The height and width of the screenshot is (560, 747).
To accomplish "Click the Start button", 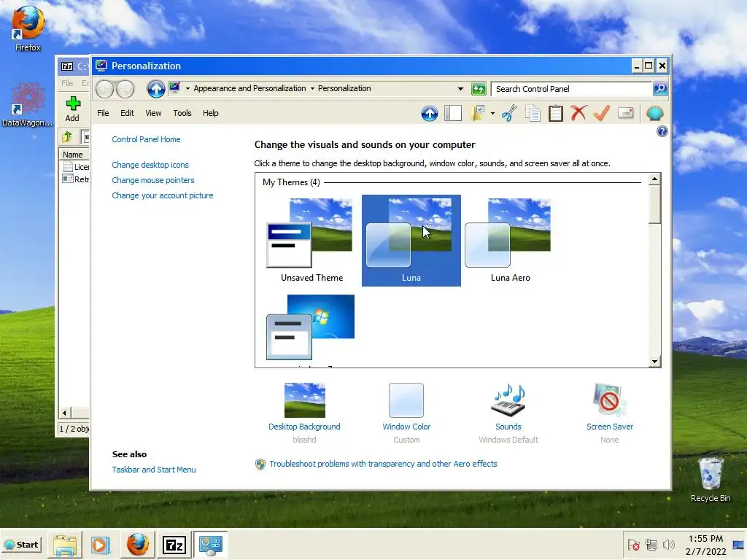I will point(22,545).
